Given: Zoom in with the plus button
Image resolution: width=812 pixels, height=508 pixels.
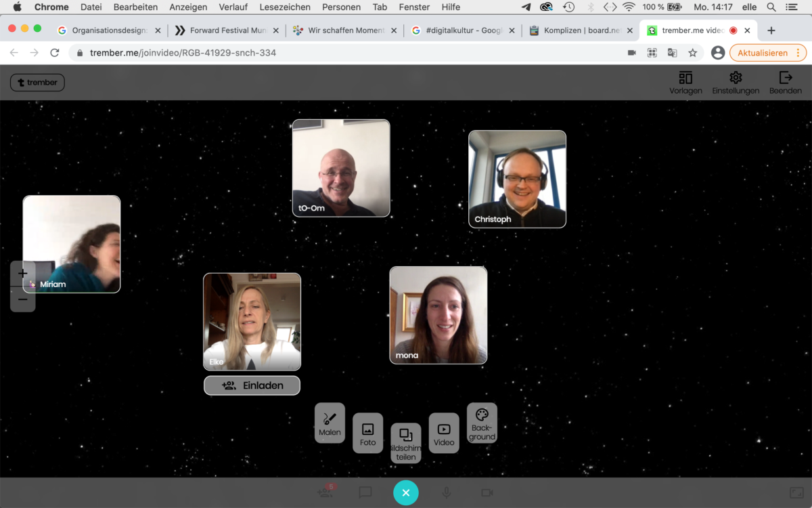Looking at the screenshot, I should (x=23, y=274).
